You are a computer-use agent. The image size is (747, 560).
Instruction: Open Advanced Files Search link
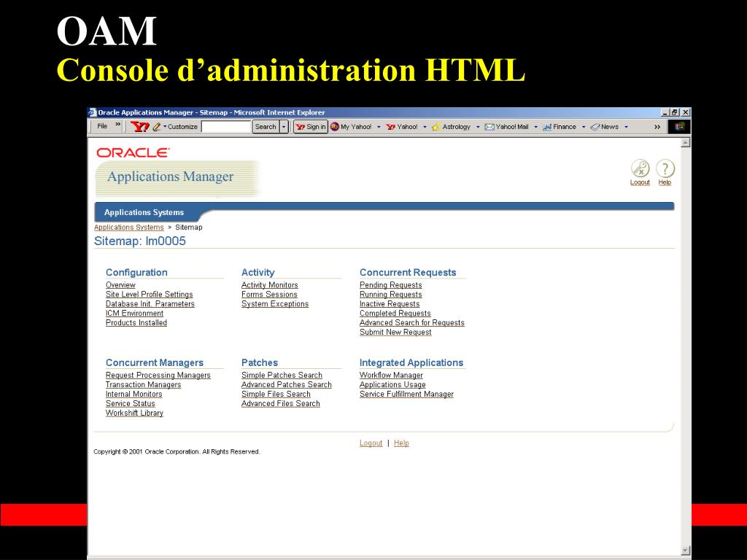[281, 404]
